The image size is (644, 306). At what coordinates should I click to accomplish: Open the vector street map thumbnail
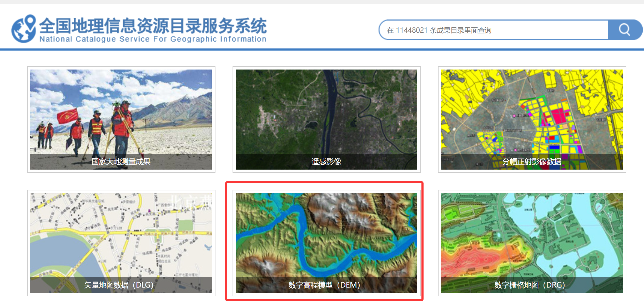coord(121,234)
